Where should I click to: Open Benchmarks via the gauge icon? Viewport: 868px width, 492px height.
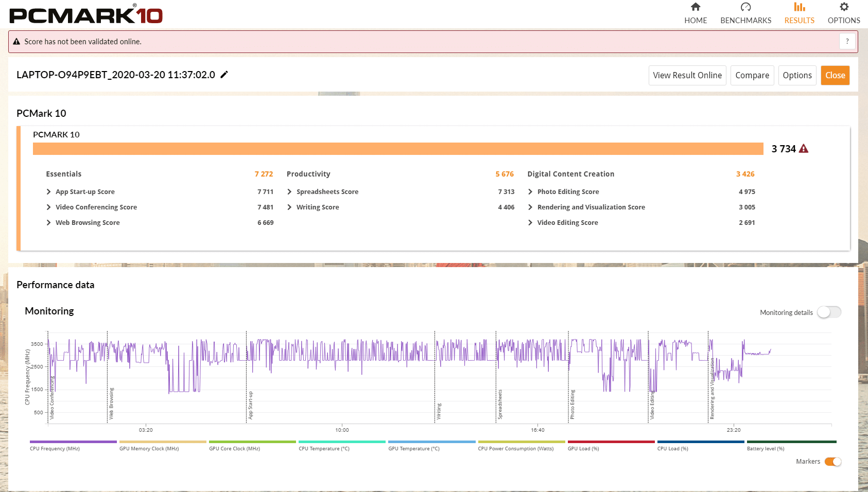[745, 7]
